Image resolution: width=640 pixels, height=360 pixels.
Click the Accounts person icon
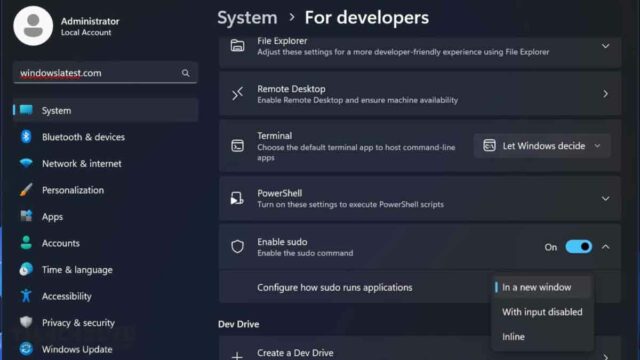pos(26,242)
